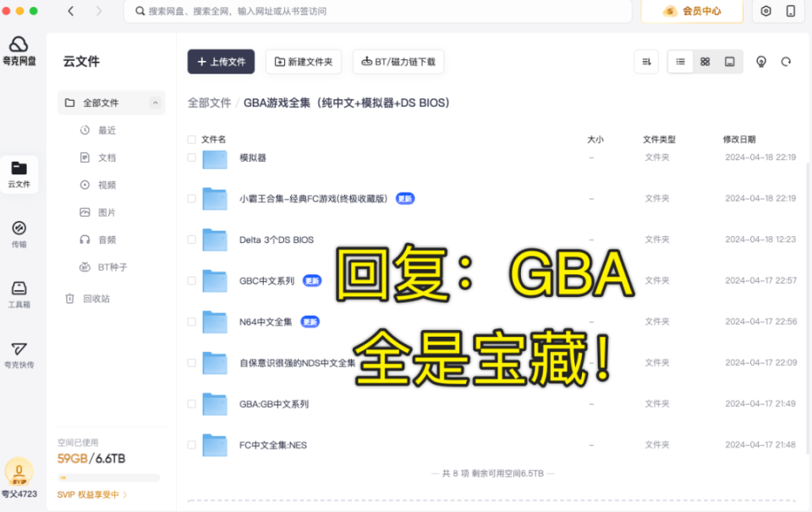The height and width of the screenshot is (512, 812).
Task: Click the storage usage progress bar
Action: click(109, 477)
